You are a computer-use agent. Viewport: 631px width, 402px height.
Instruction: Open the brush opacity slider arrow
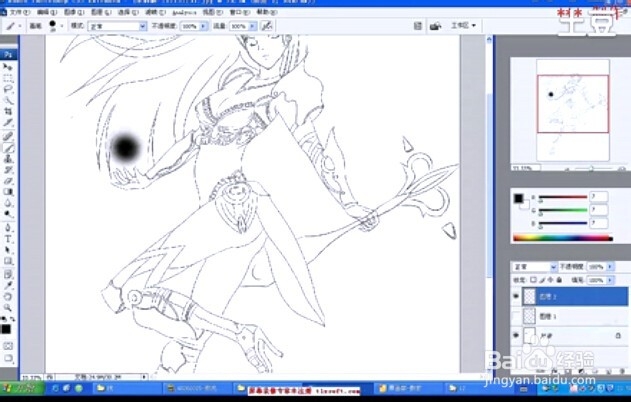203,27
